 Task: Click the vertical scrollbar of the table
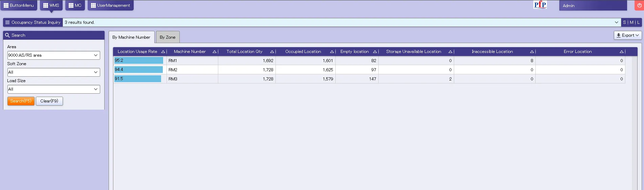(635, 122)
